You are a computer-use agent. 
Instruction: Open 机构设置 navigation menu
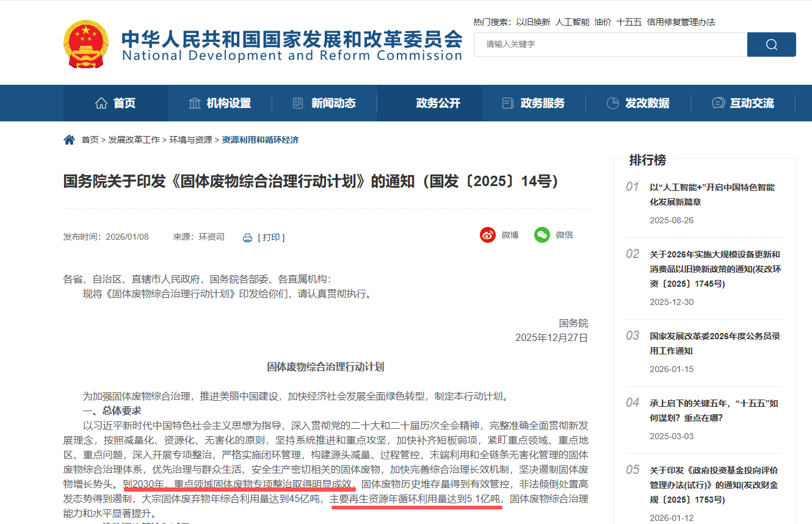(220, 103)
